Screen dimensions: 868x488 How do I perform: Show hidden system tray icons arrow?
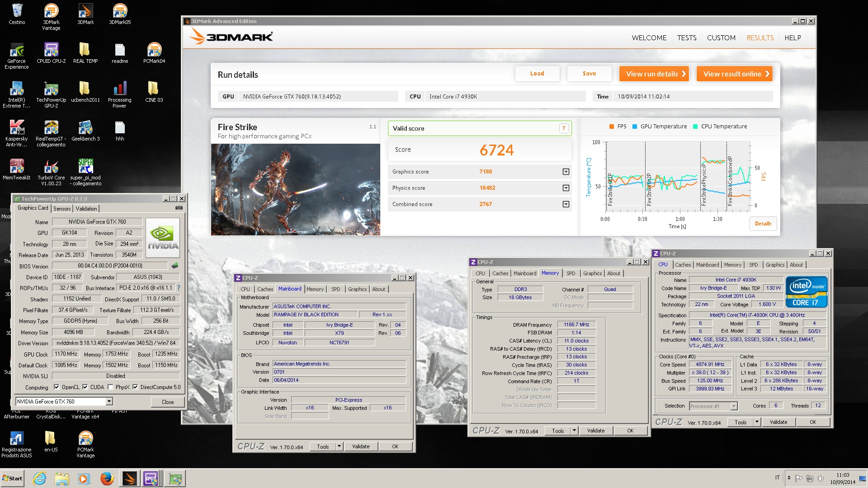point(789,478)
